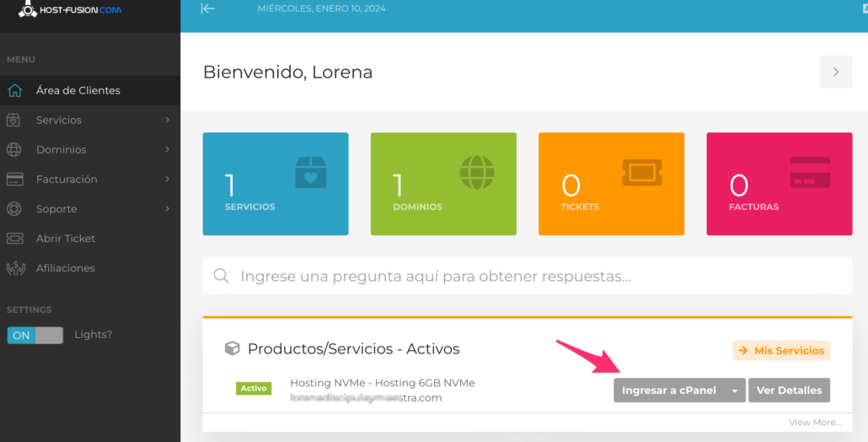868x442 pixels.
Task: Click the green Activo status badge
Action: (x=254, y=388)
